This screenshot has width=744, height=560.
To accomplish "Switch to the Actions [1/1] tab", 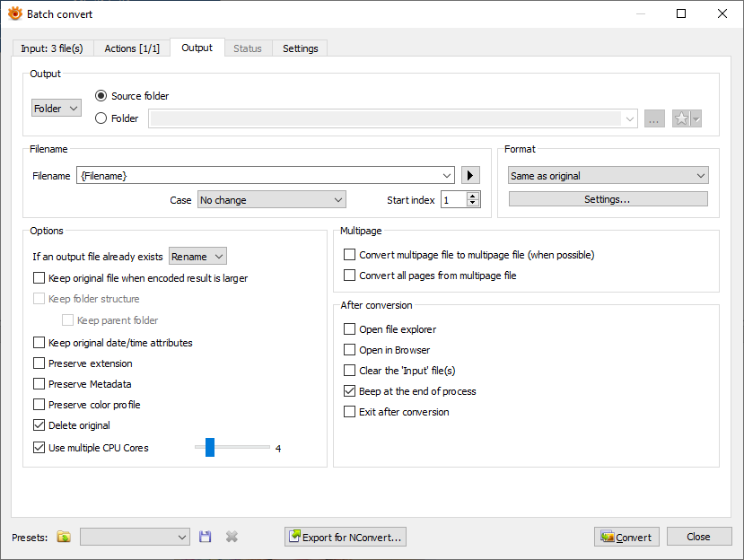I will tap(132, 48).
